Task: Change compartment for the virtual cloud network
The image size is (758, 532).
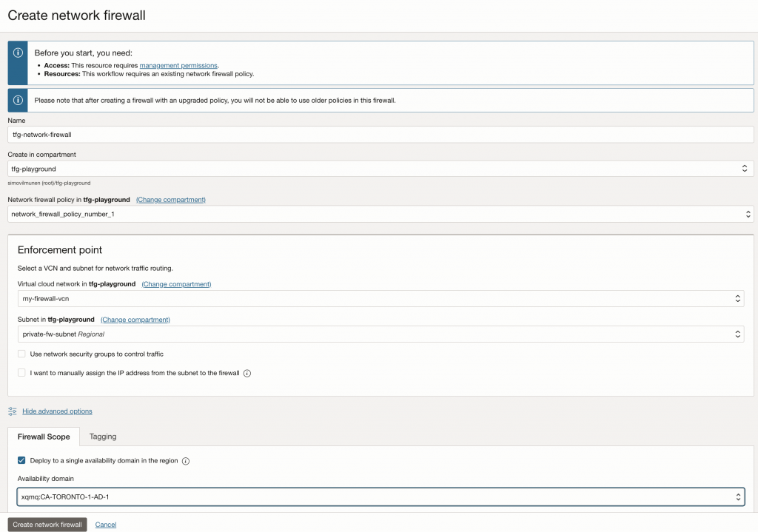Action: point(175,283)
